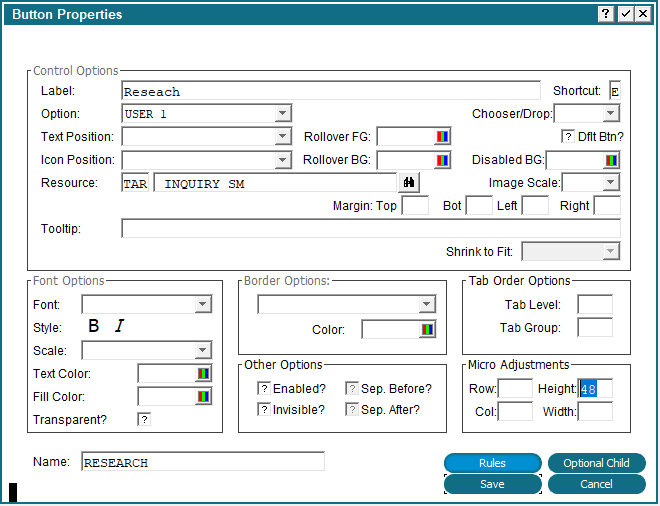Click the Name field containing RESEARCH
Image resolution: width=660 pixels, height=506 pixels.
[203, 462]
